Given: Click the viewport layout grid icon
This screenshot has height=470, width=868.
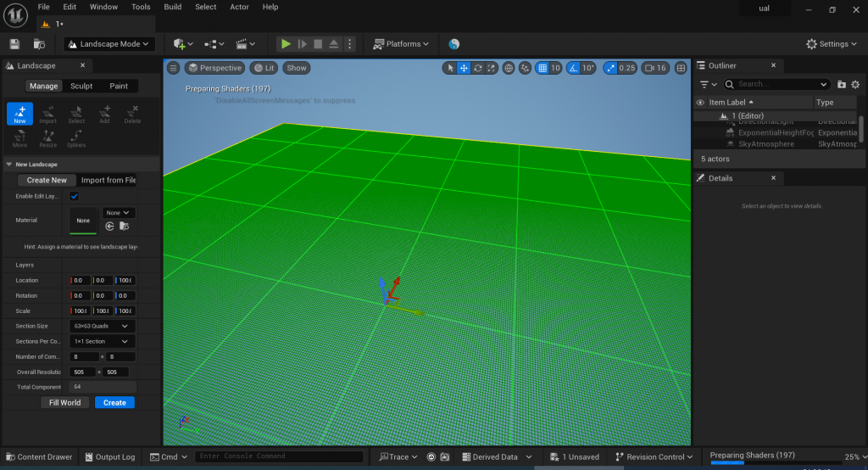Looking at the screenshot, I should [x=681, y=68].
